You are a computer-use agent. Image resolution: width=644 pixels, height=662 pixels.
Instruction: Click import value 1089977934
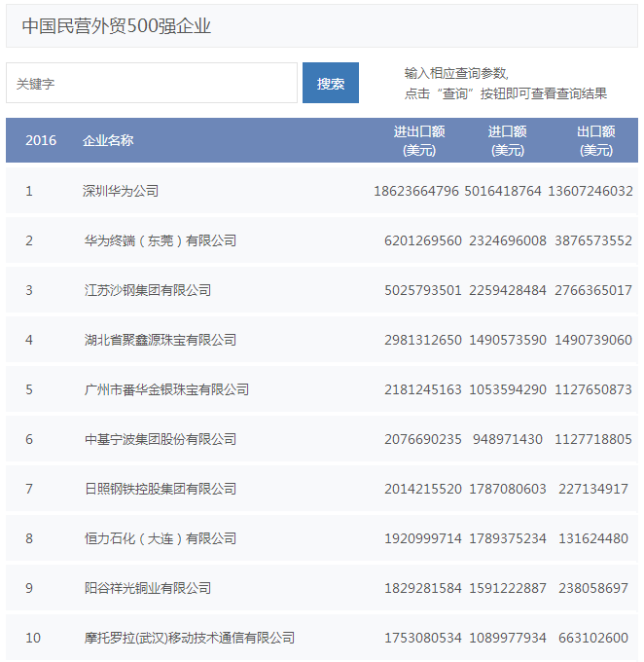click(x=508, y=638)
